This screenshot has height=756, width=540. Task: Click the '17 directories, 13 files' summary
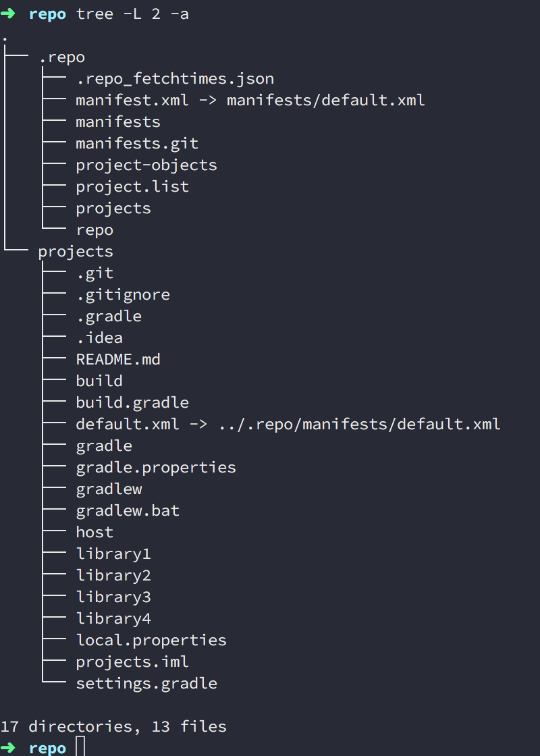tap(113, 726)
